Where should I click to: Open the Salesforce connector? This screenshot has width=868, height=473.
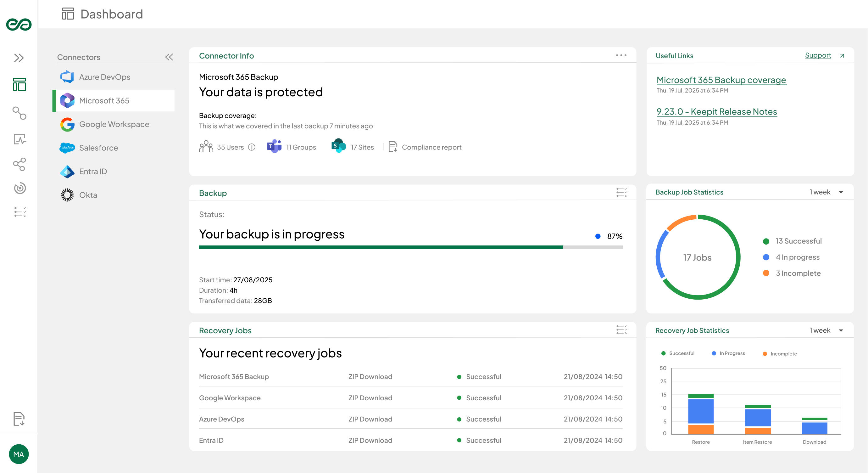tap(98, 148)
